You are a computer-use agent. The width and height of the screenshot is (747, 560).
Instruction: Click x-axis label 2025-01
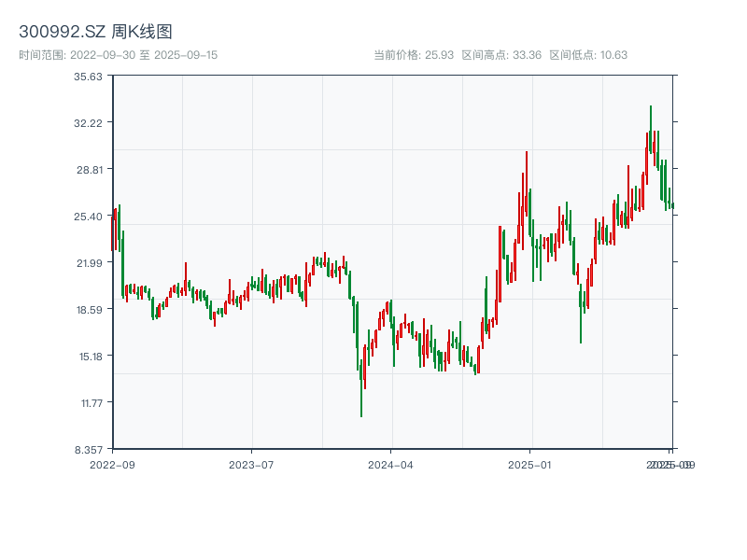coord(529,465)
